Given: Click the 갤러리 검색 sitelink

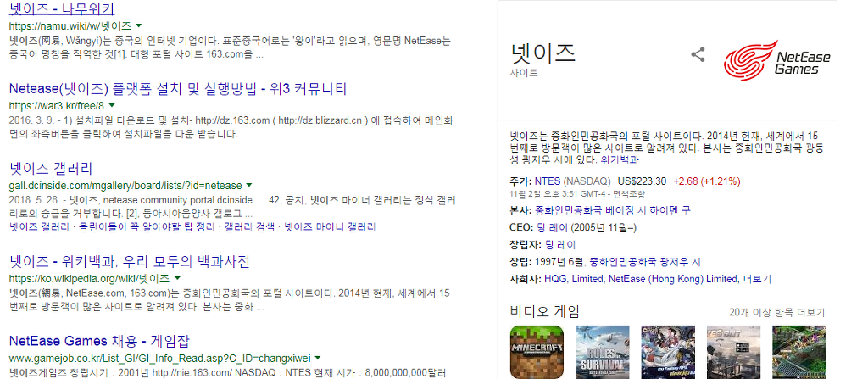Looking at the screenshot, I should pyautogui.click(x=249, y=226).
